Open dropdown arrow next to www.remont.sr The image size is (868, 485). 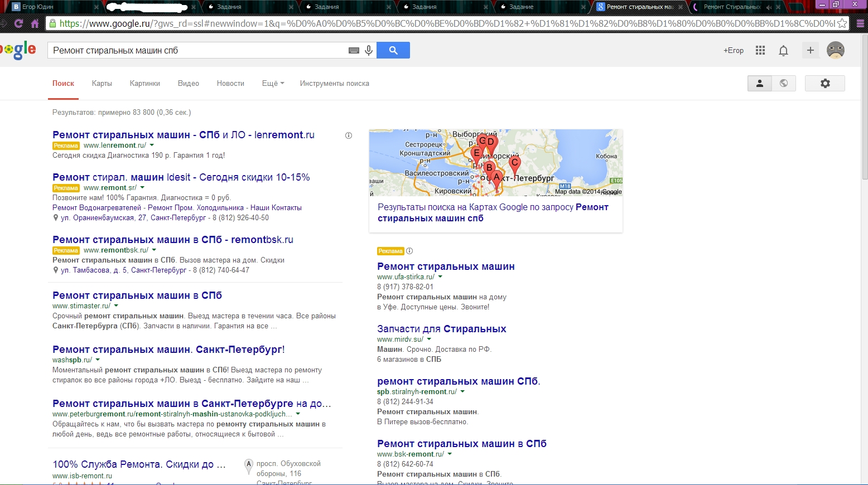[142, 188]
